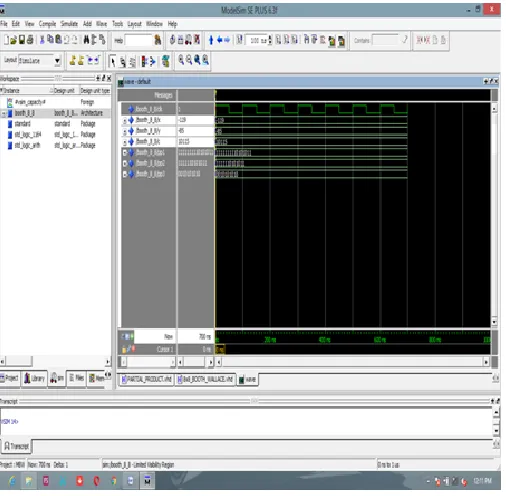Click the ModelSim icon in the taskbar

(x=147, y=481)
